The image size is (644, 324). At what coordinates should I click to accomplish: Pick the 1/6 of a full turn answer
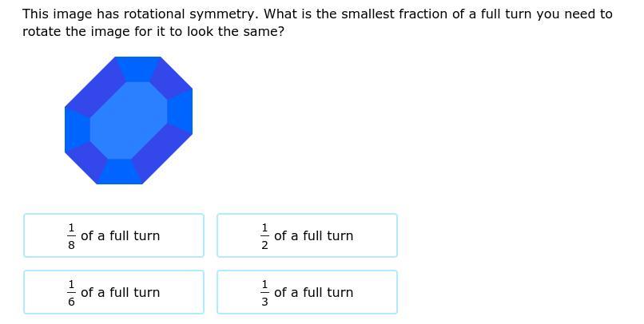point(113,292)
